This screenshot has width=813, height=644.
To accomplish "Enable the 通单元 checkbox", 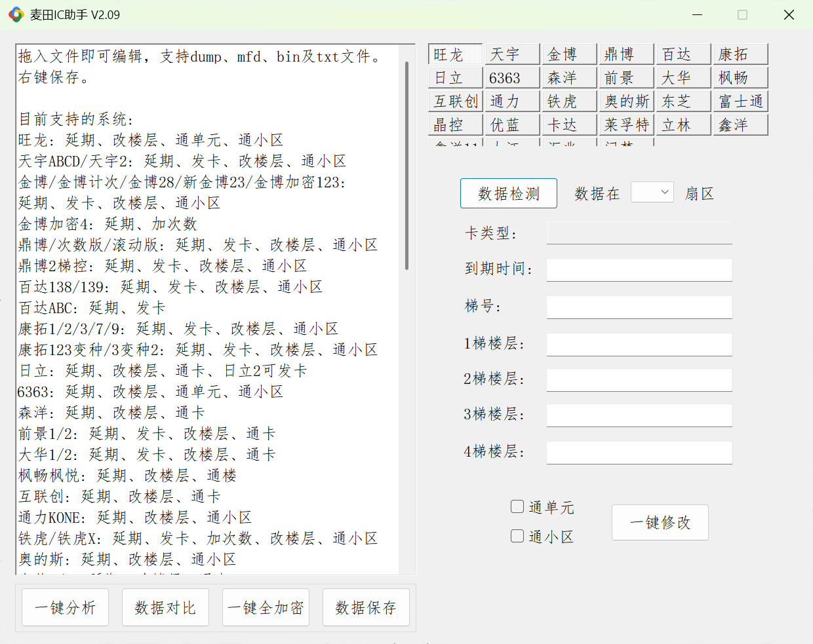I will 517,506.
